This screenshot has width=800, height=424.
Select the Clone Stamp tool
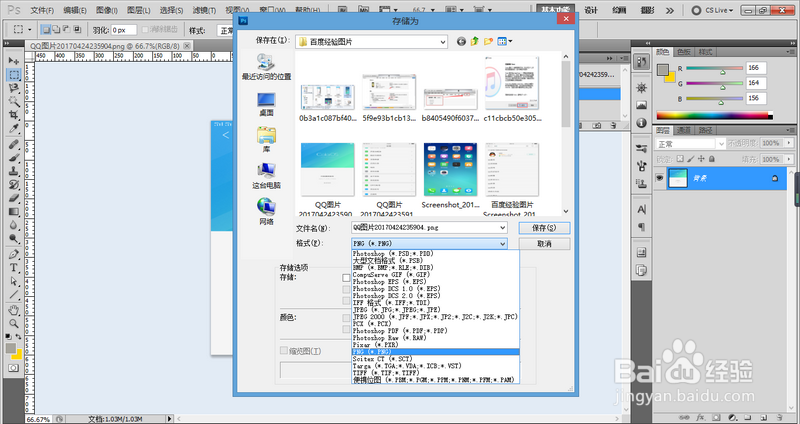[14, 171]
